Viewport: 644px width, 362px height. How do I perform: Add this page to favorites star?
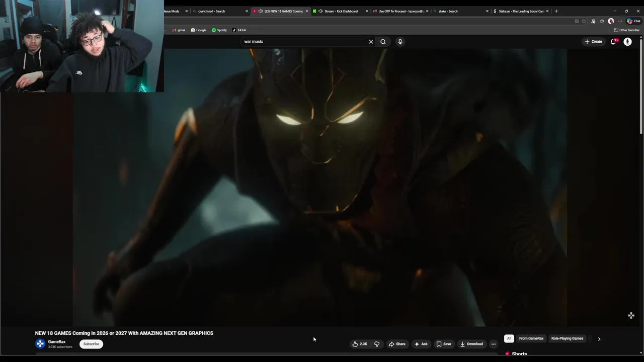[x=584, y=21]
